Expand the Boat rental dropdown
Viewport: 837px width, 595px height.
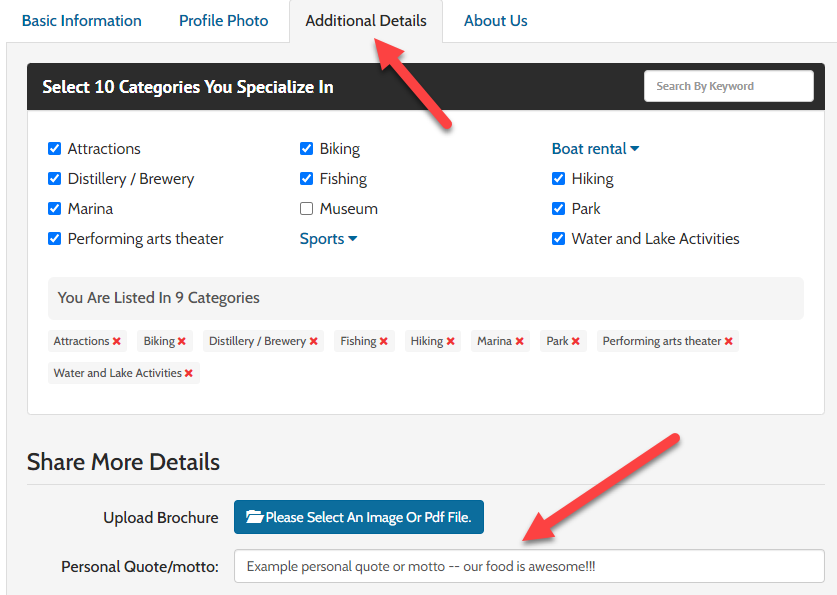point(595,149)
